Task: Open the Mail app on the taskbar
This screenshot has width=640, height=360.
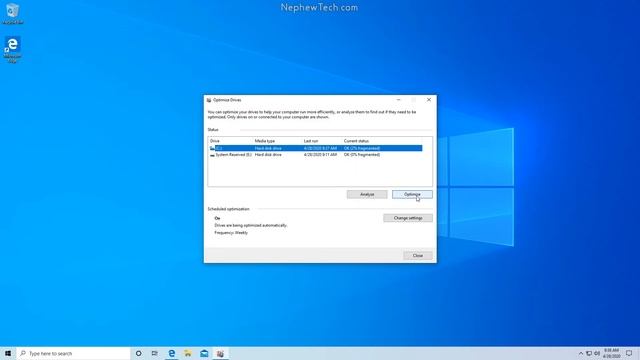Action: coord(204,353)
